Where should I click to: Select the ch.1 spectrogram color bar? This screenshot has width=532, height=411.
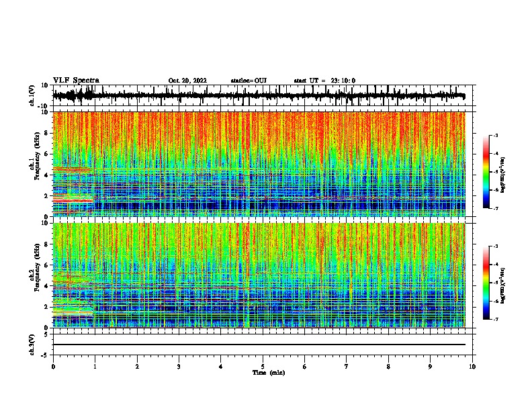click(486, 172)
